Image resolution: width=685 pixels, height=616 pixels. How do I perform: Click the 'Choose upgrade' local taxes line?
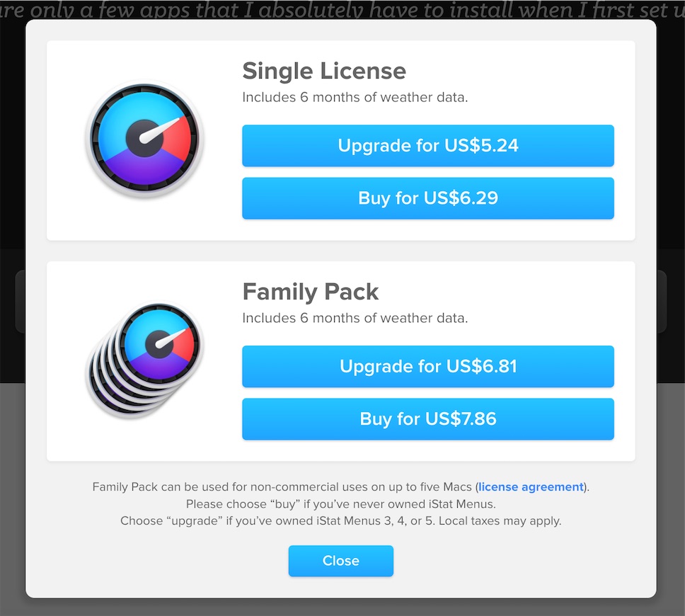click(341, 521)
